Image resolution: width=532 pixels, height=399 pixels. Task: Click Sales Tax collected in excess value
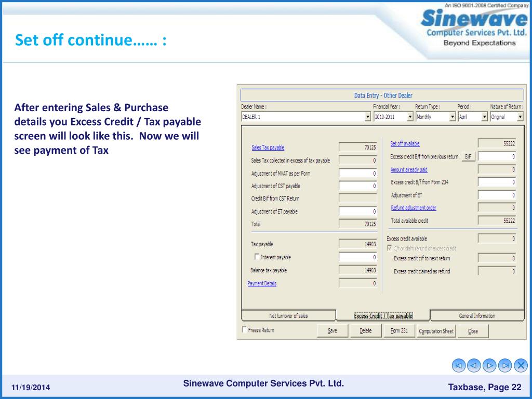[358, 160]
